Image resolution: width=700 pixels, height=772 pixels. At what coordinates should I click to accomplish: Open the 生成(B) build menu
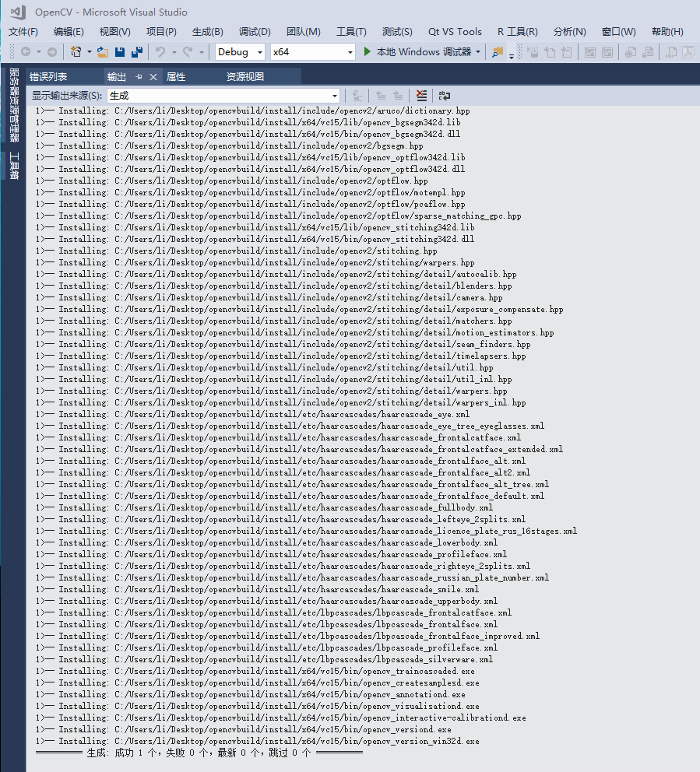pos(207,31)
